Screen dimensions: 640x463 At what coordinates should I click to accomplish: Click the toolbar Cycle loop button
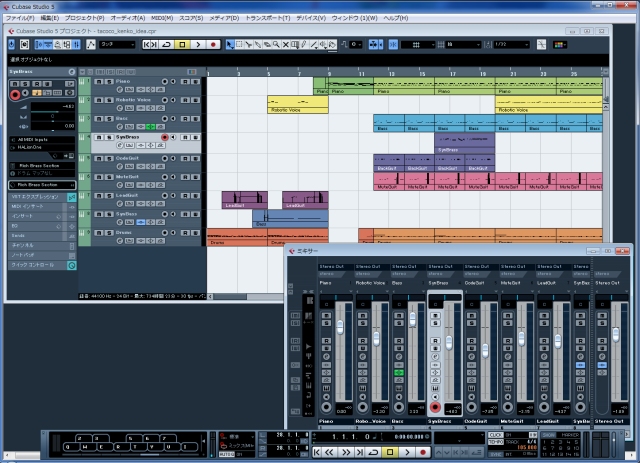[x=166, y=45]
